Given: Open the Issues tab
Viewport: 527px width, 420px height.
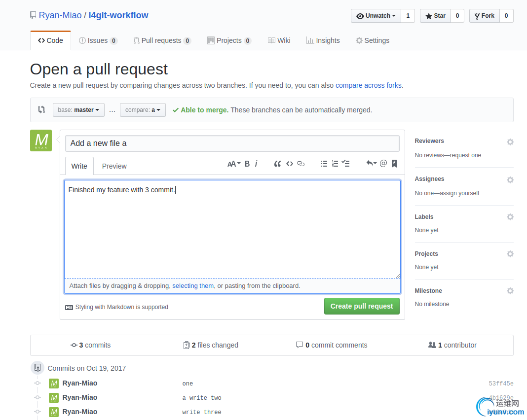Looking at the screenshot, I should [x=98, y=40].
